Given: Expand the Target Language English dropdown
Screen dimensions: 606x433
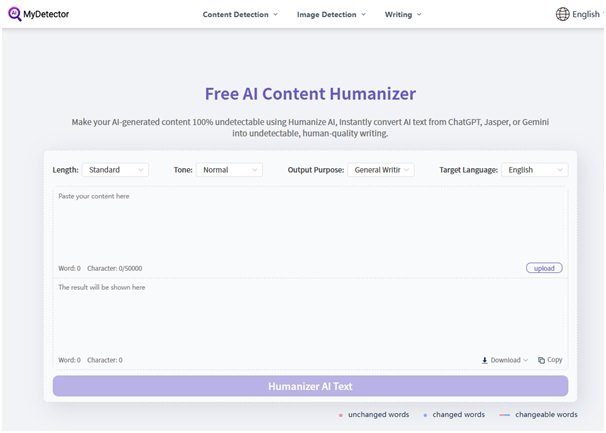Looking at the screenshot, I should 535,170.
